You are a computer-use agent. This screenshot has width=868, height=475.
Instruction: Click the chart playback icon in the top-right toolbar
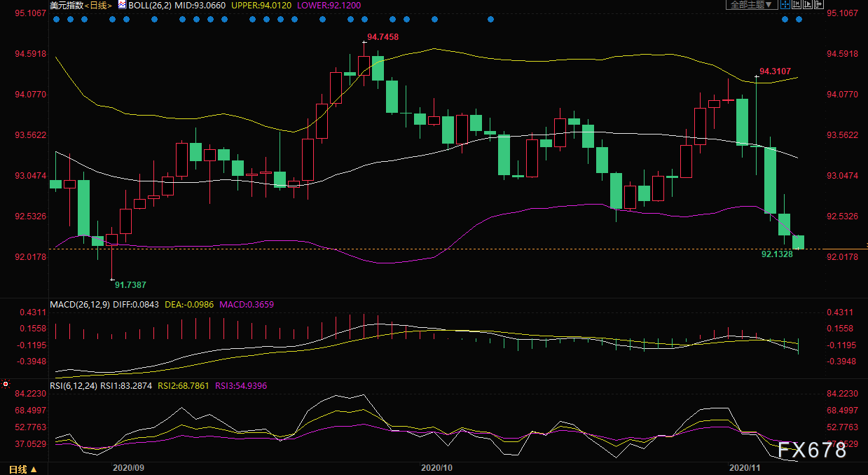[x=808, y=4]
